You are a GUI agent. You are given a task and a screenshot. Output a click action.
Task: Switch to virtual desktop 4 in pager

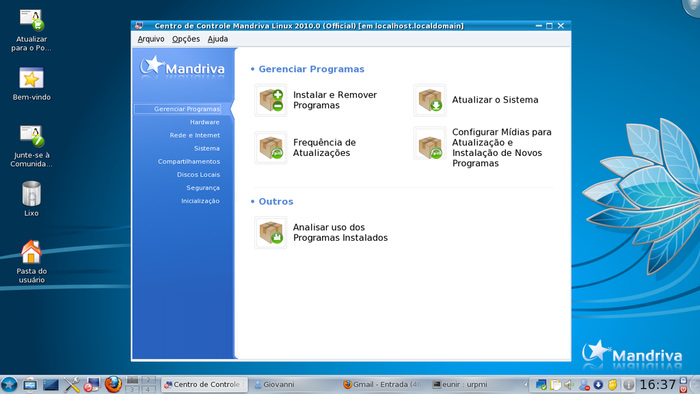[148, 389]
